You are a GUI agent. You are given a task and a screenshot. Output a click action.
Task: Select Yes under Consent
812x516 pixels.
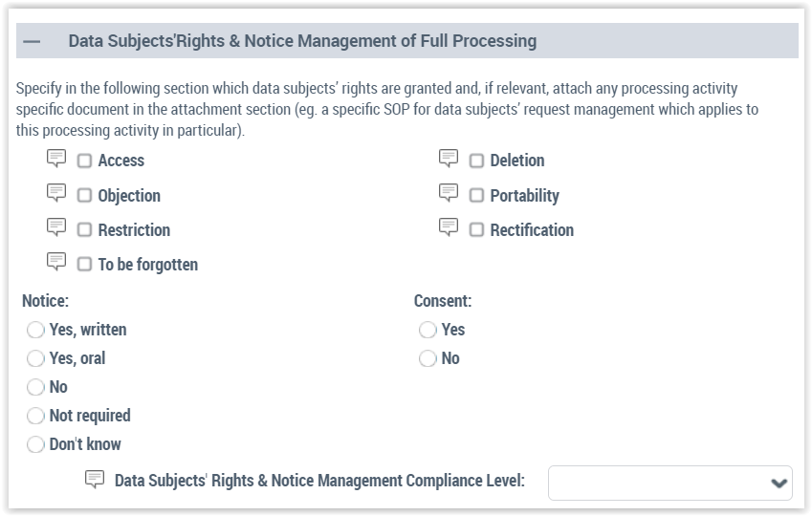click(x=428, y=330)
